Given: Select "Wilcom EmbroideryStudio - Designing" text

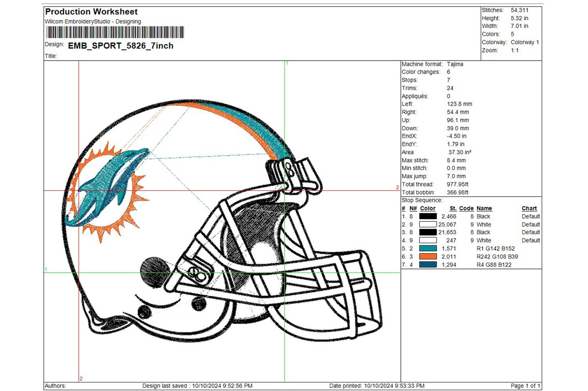Looking at the screenshot, I should coord(93,22).
